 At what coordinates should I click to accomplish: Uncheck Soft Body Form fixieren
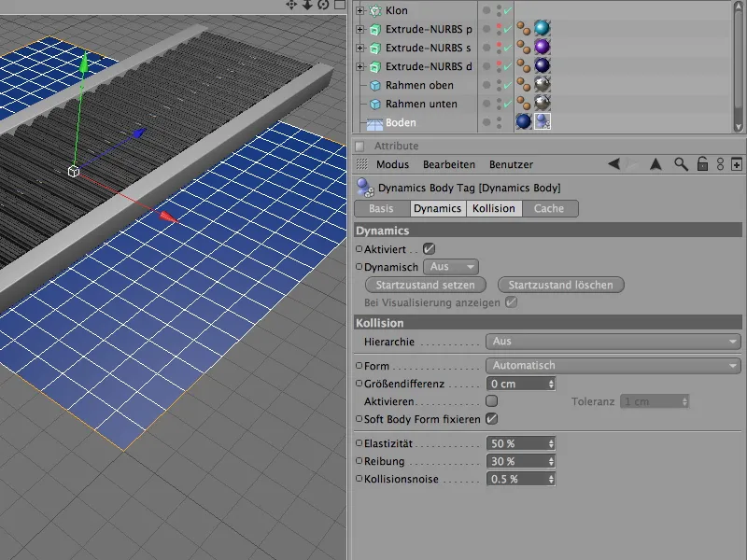coord(492,419)
